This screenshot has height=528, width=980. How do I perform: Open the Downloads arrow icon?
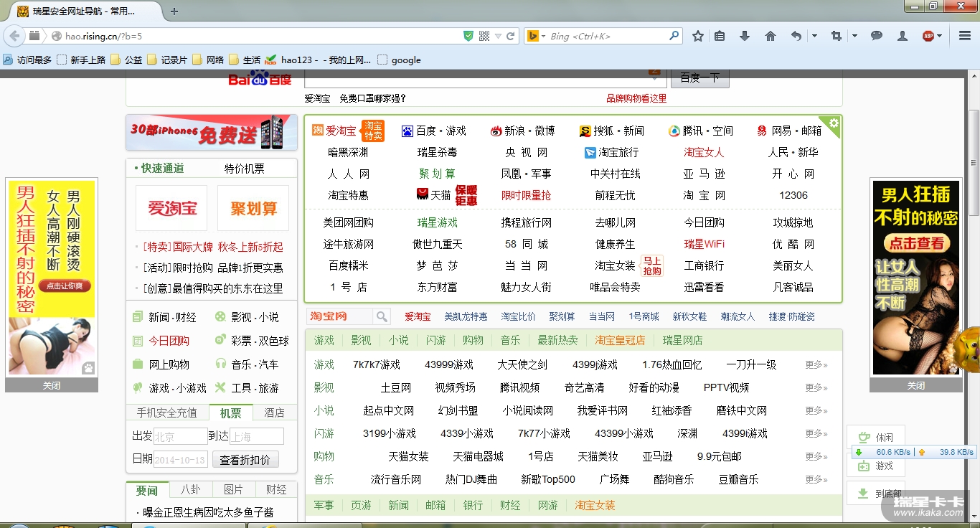745,36
